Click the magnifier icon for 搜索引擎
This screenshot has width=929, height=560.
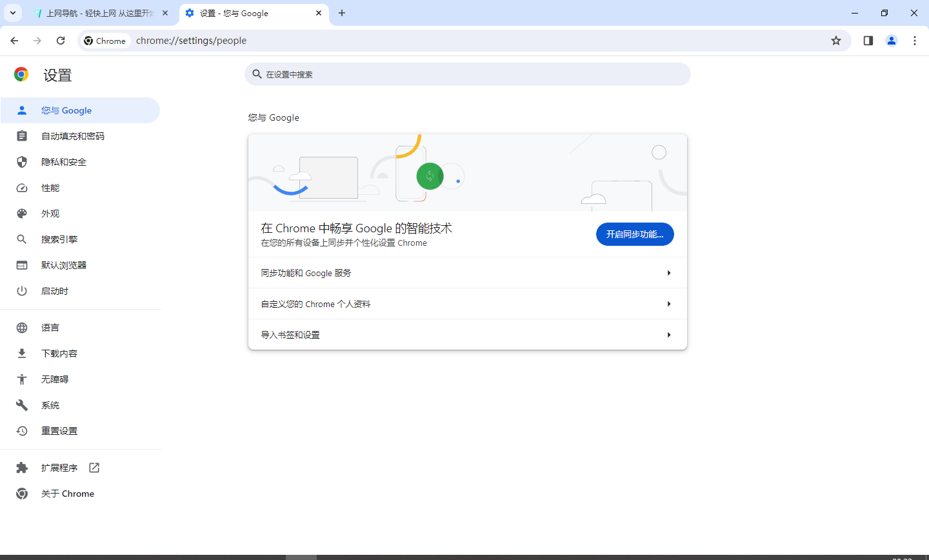tap(22, 239)
